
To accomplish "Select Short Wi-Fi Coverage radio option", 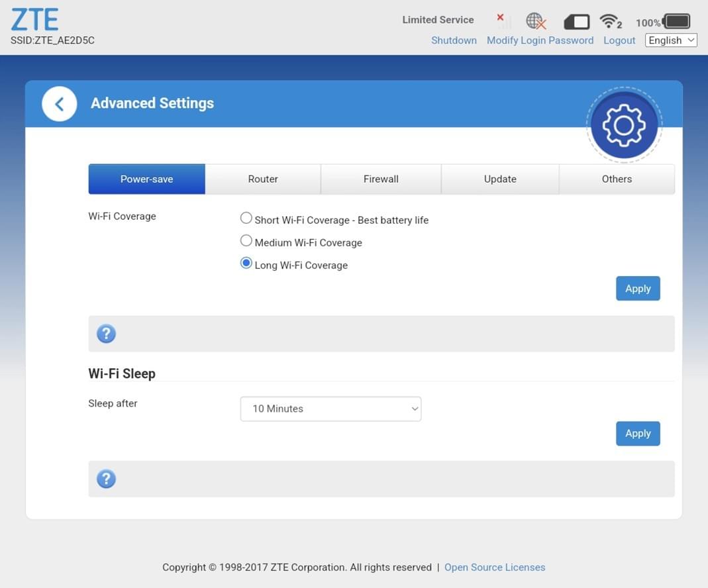I will [x=246, y=219].
